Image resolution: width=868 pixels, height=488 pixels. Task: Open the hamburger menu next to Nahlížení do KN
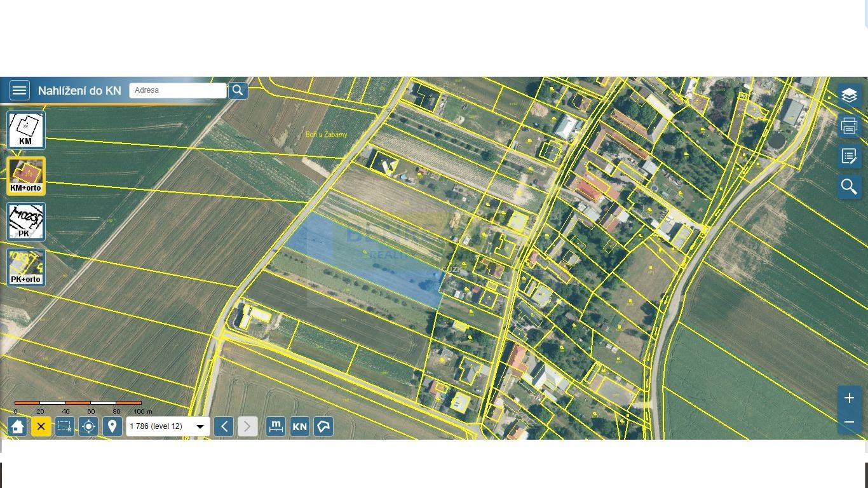coord(19,90)
